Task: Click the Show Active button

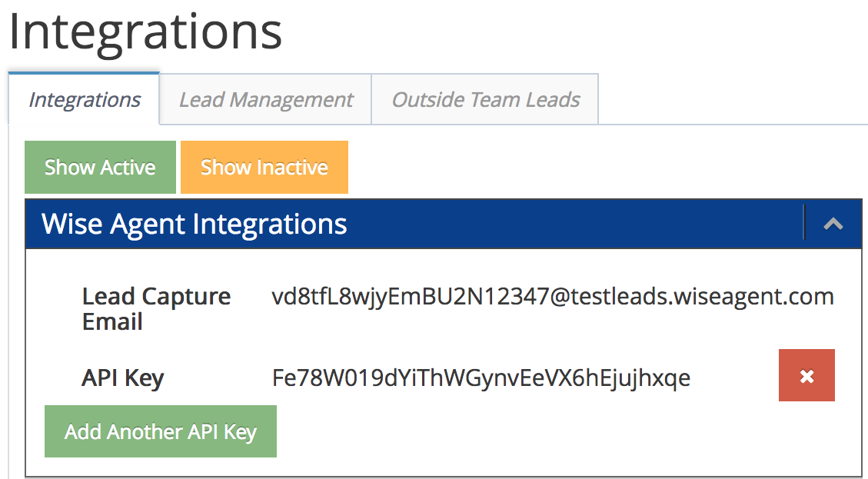Action: (100, 168)
